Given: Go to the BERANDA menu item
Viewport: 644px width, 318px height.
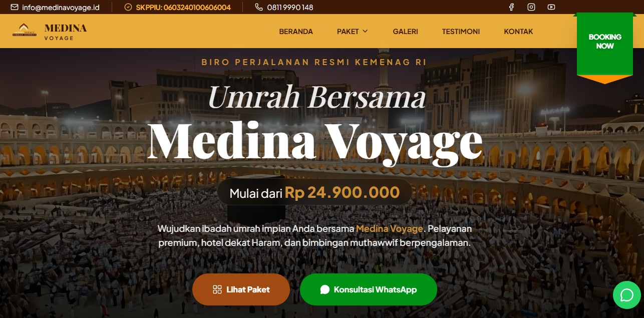Looking at the screenshot, I should [x=296, y=32].
